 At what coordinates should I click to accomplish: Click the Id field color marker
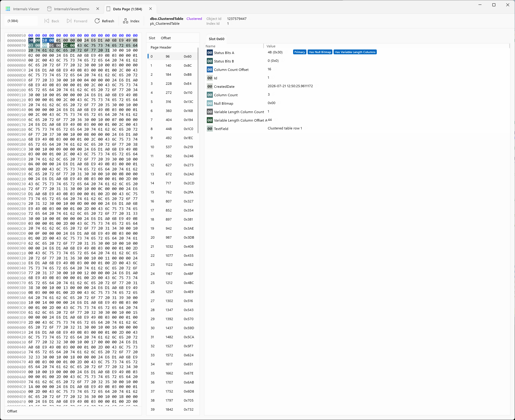pyautogui.click(x=210, y=78)
